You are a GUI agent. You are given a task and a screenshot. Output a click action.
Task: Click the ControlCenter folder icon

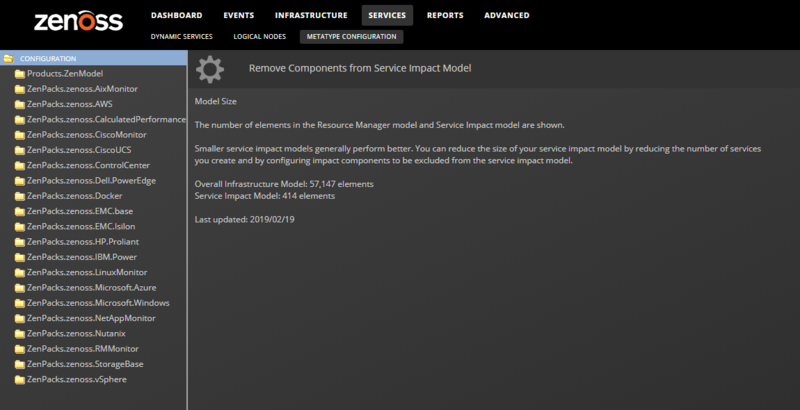point(20,166)
